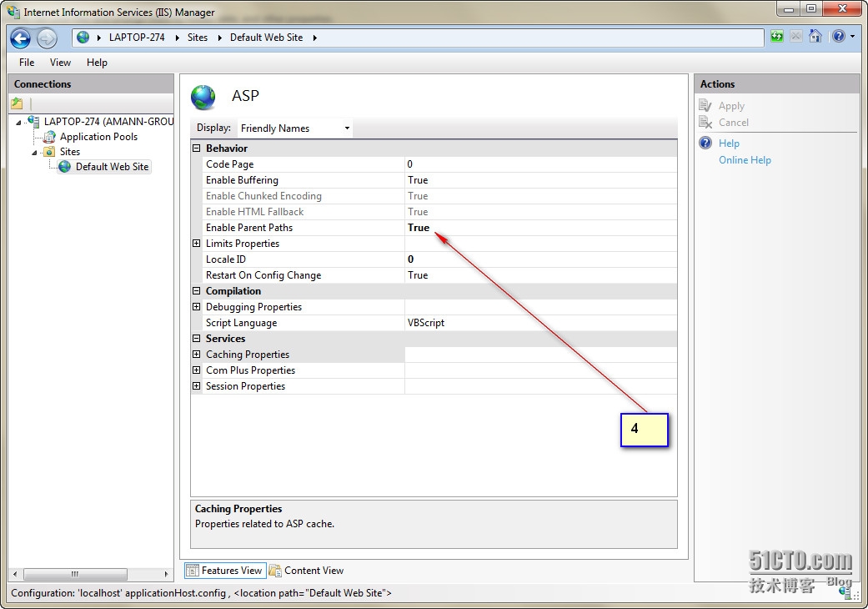868x609 pixels.
Task: Click the LAPTOP-274 server icon in the tree
Action: [x=33, y=121]
